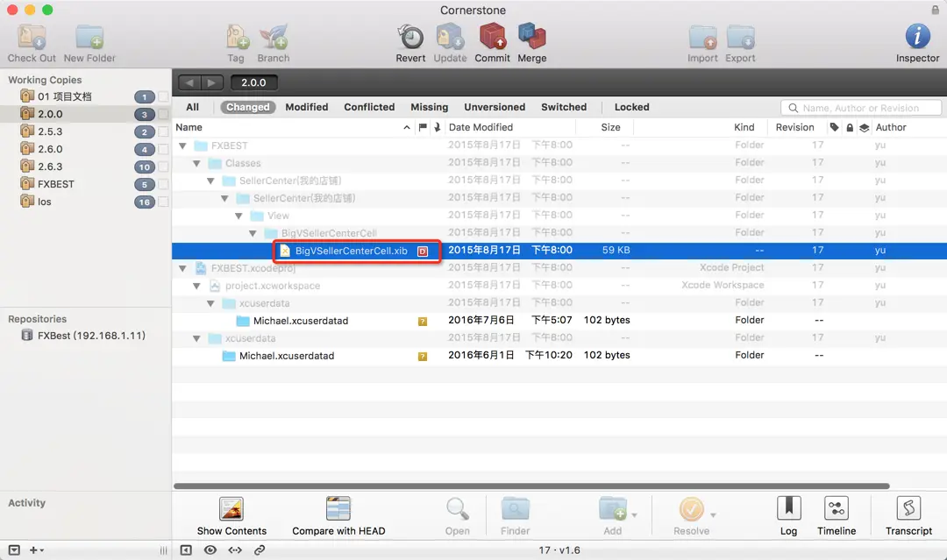Viewport: 947px width, 560px height.
Task: Click the eye icon in status bar
Action: pyautogui.click(x=210, y=549)
